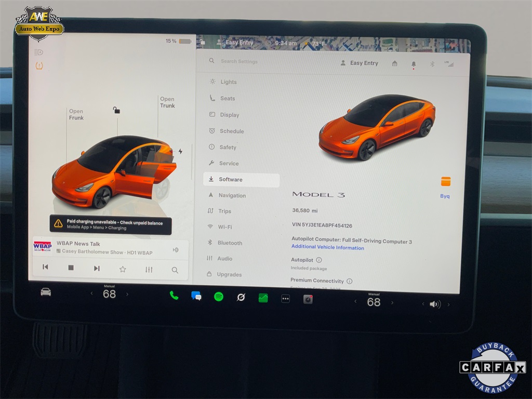Show Premium Connectivity info details
The width and height of the screenshot is (532, 399).
point(350,281)
